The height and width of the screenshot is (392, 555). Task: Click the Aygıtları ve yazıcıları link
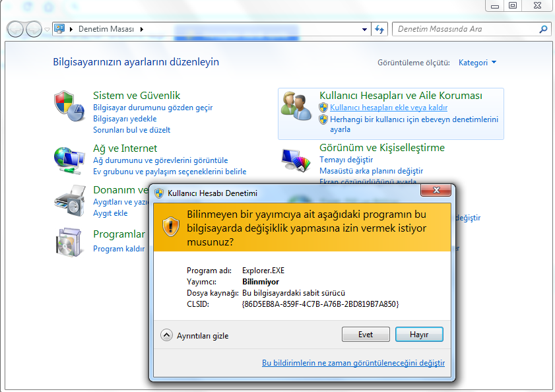point(120,202)
